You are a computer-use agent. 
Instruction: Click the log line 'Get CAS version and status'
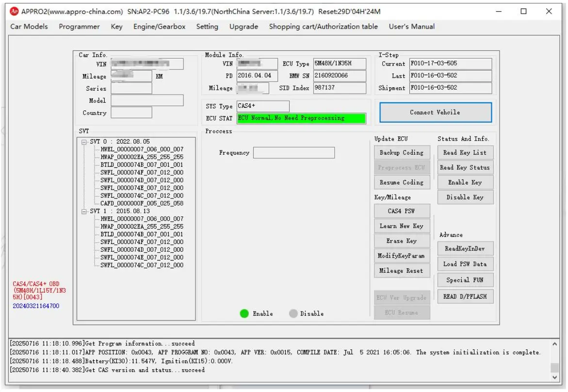pos(107,370)
